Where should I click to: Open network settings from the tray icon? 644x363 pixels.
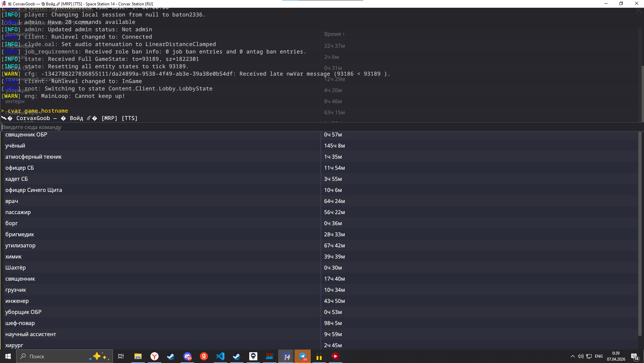coord(589,356)
